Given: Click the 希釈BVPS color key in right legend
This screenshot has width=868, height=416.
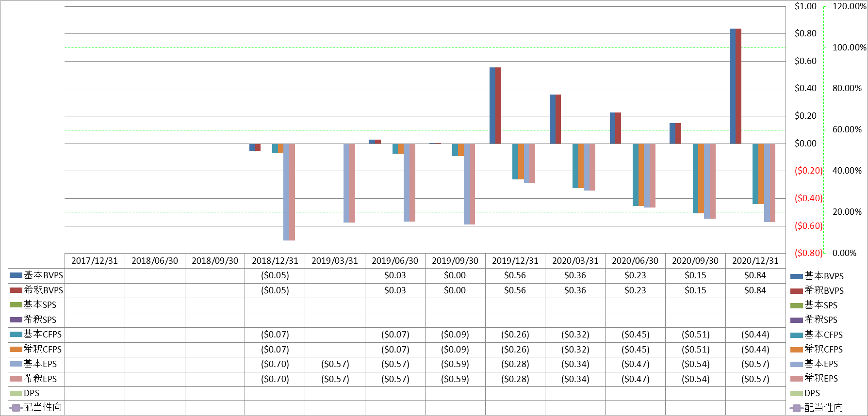Looking at the screenshot, I should click(x=796, y=291).
